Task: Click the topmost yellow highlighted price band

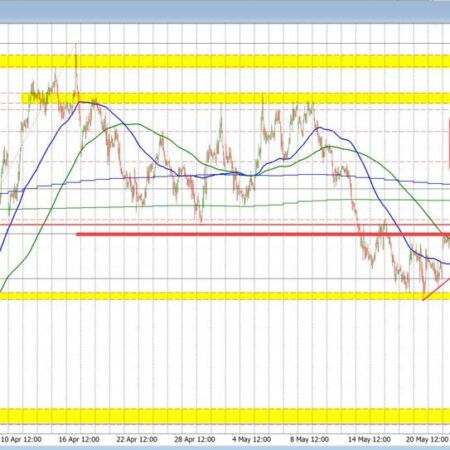Action: click(x=225, y=61)
